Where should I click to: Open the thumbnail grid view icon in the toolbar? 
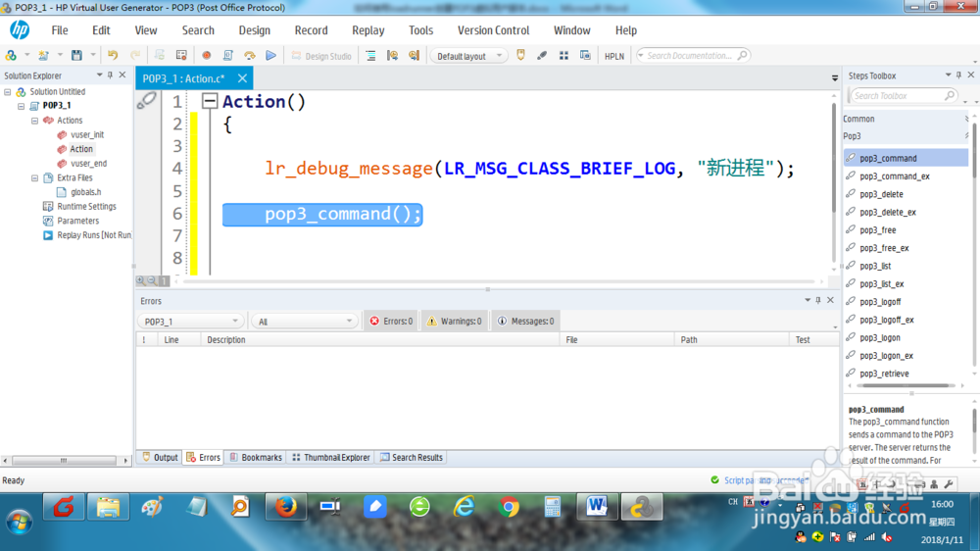pyautogui.click(x=563, y=56)
